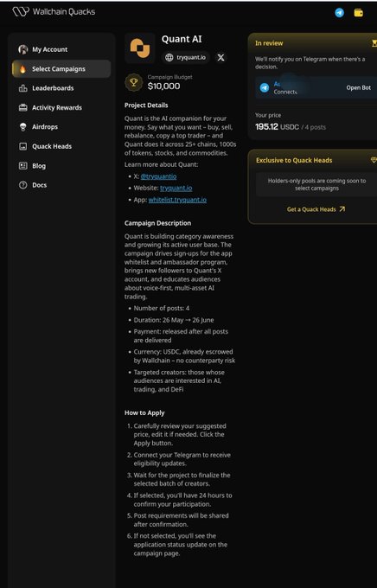The width and height of the screenshot is (377, 588).
Task: Open the Docs sidebar item
Action: (61, 185)
